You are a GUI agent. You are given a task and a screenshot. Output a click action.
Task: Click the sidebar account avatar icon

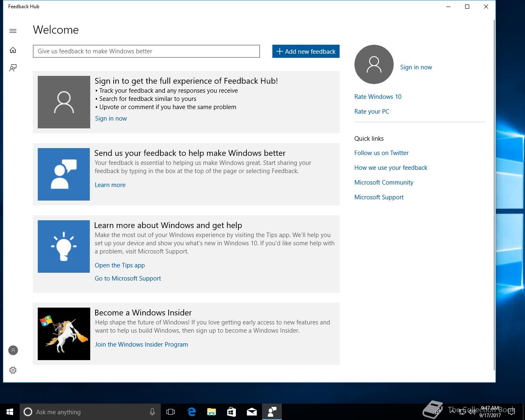pos(13,350)
